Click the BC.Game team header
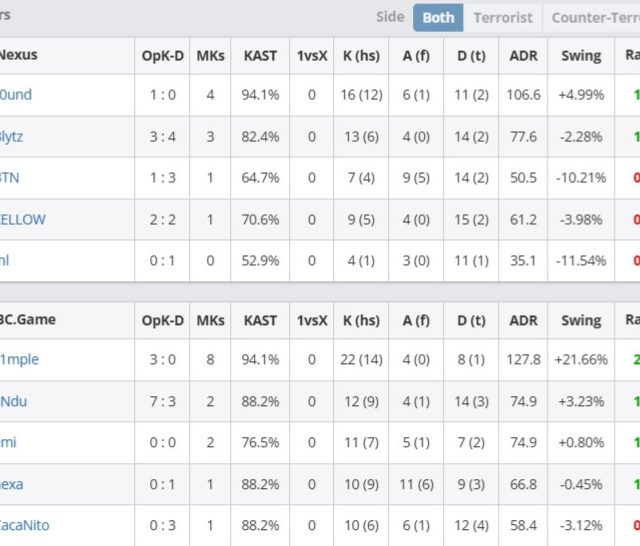This screenshot has height=546, width=640. click(x=28, y=320)
